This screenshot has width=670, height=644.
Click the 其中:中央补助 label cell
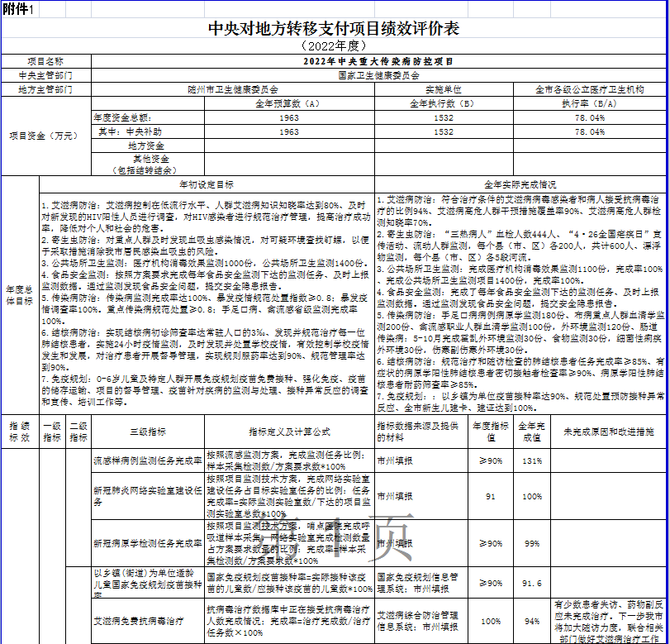tap(148, 131)
